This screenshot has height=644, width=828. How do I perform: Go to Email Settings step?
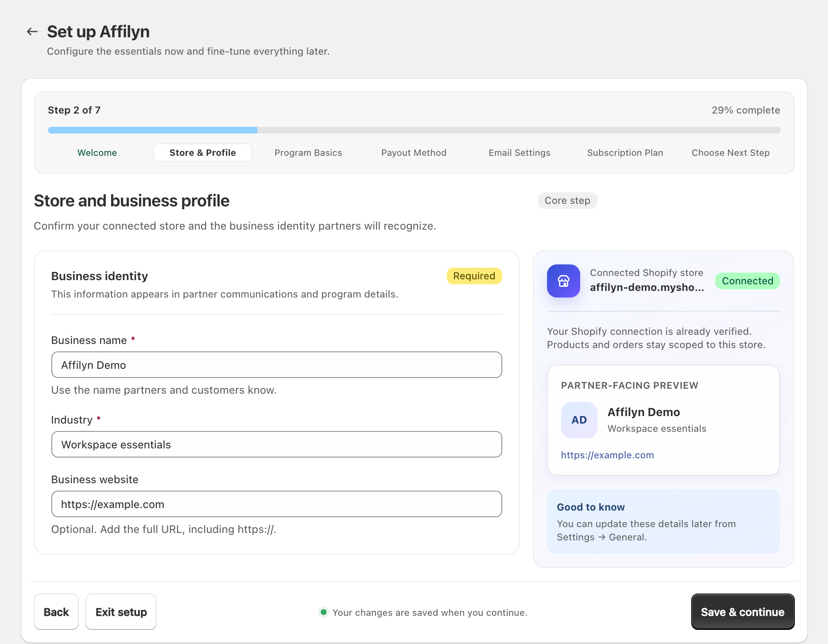(x=519, y=153)
